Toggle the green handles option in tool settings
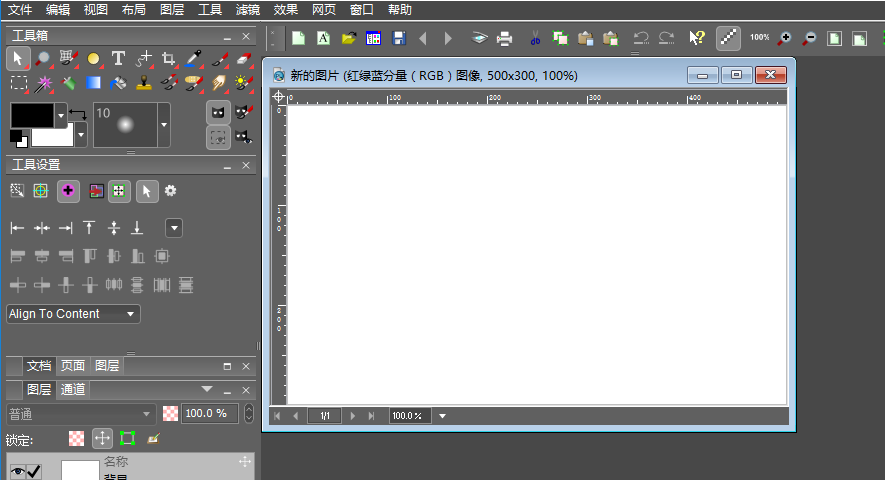 pos(119,191)
